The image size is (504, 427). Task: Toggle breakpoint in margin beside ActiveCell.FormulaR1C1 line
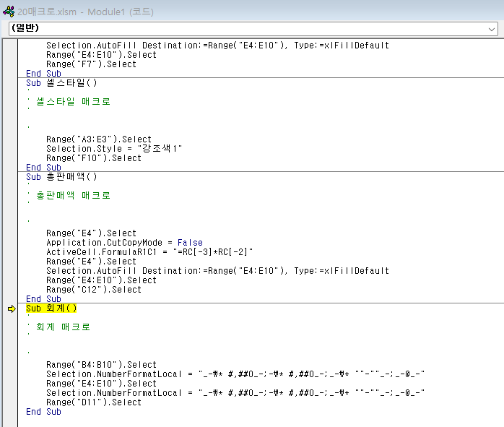point(11,252)
